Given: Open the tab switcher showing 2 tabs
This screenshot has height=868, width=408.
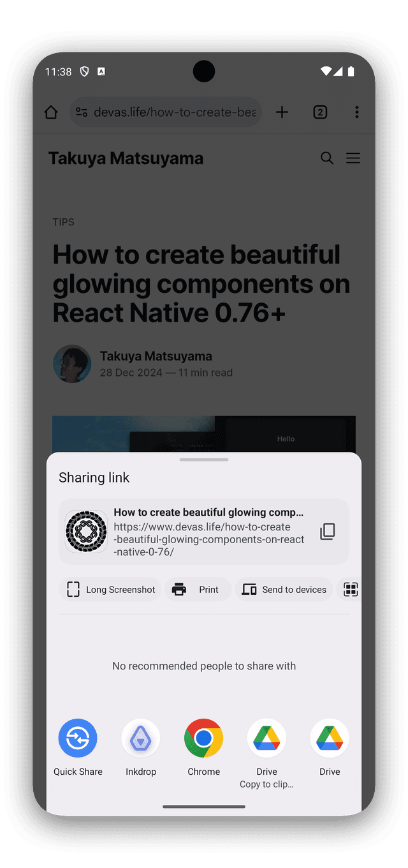Looking at the screenshot, I should pos(320,112).
